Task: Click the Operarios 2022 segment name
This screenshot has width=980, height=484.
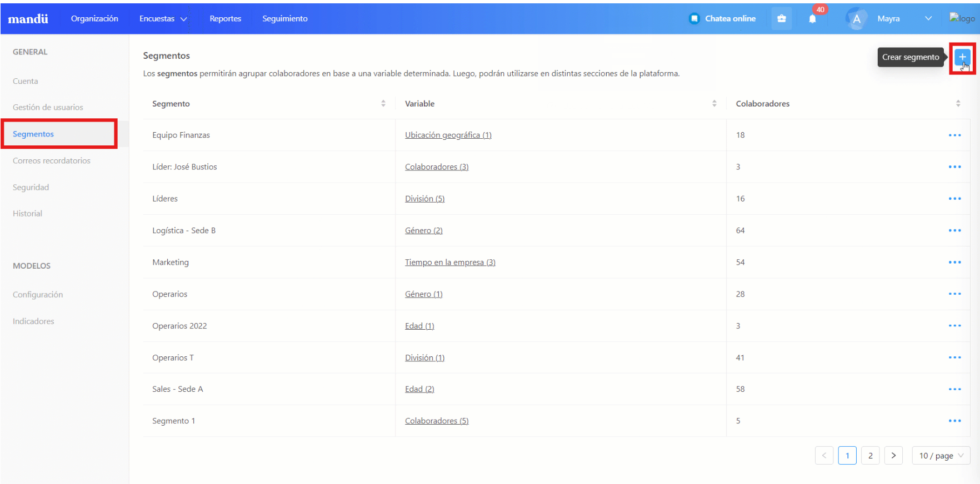Action: tap(179, 326)
